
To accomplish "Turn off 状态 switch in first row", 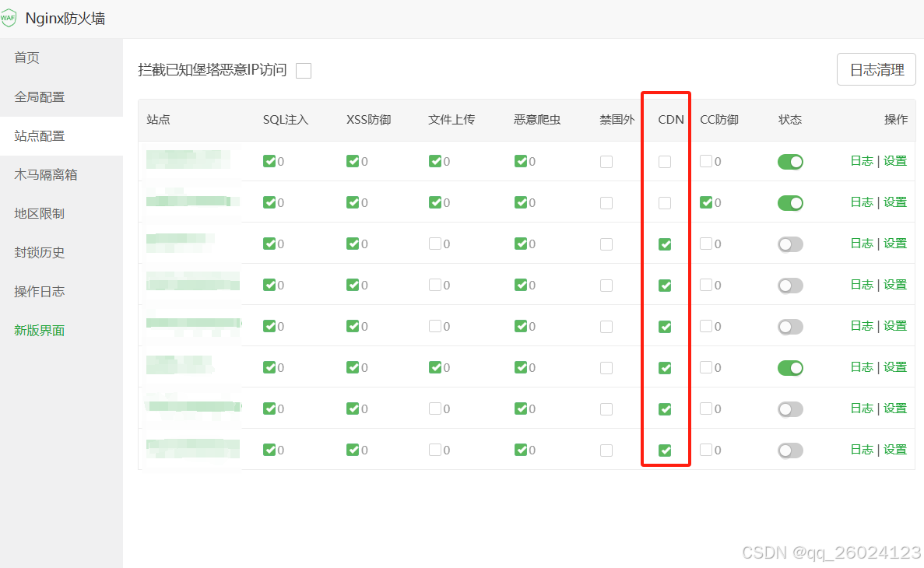I will tap(790, 161).
